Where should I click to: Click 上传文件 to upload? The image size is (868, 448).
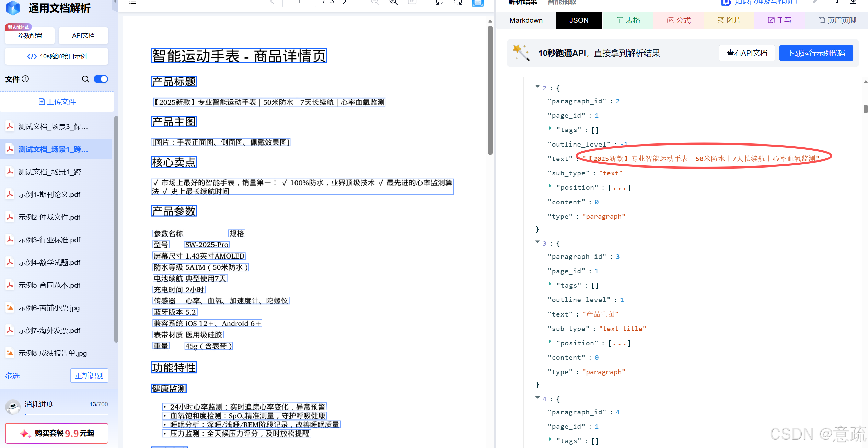coord(57,102)
